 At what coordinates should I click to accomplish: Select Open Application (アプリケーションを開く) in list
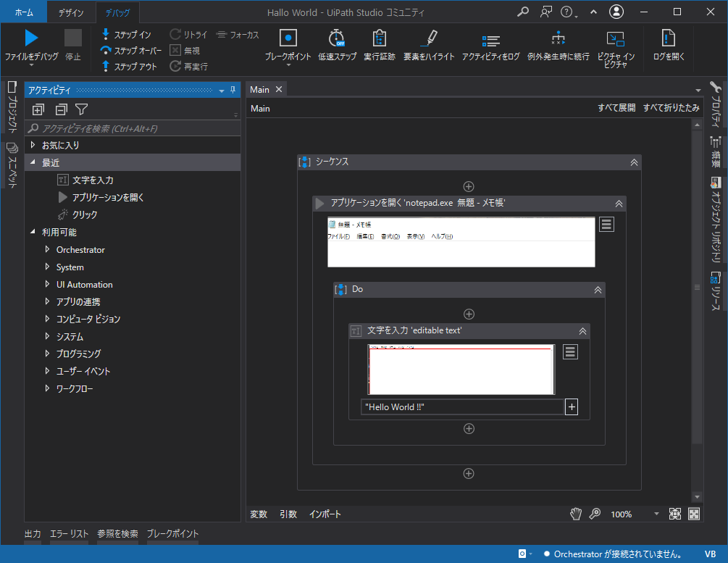[101, 197]
